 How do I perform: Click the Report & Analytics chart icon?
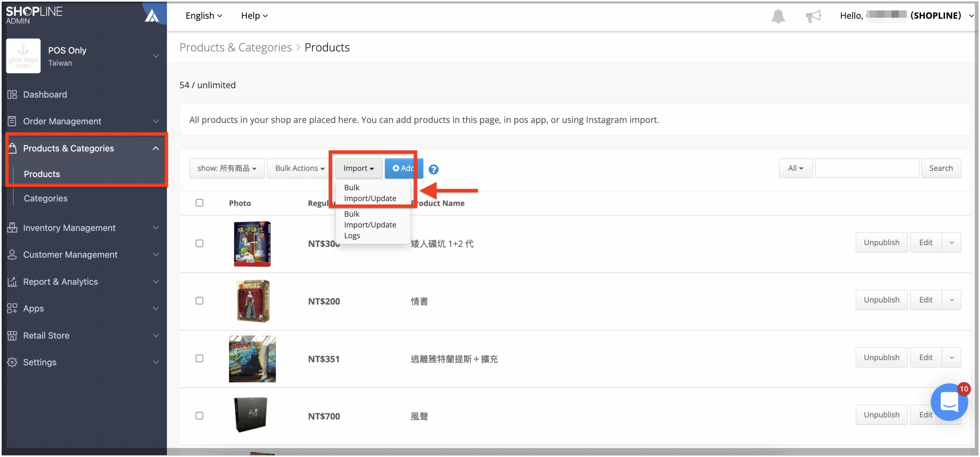[x=12, y=282]
